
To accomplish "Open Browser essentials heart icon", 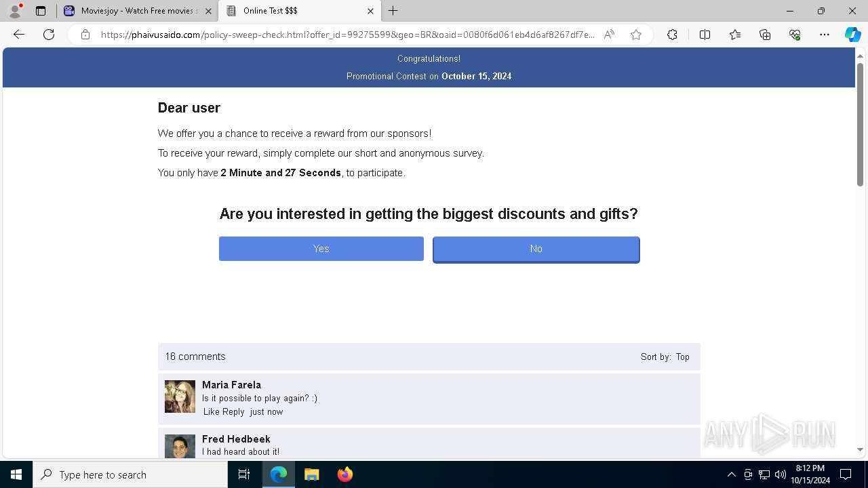I will coord(795,35).
